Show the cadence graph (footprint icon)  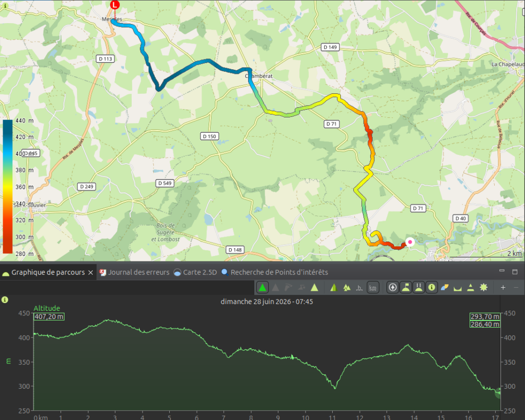tap(288, 287)
